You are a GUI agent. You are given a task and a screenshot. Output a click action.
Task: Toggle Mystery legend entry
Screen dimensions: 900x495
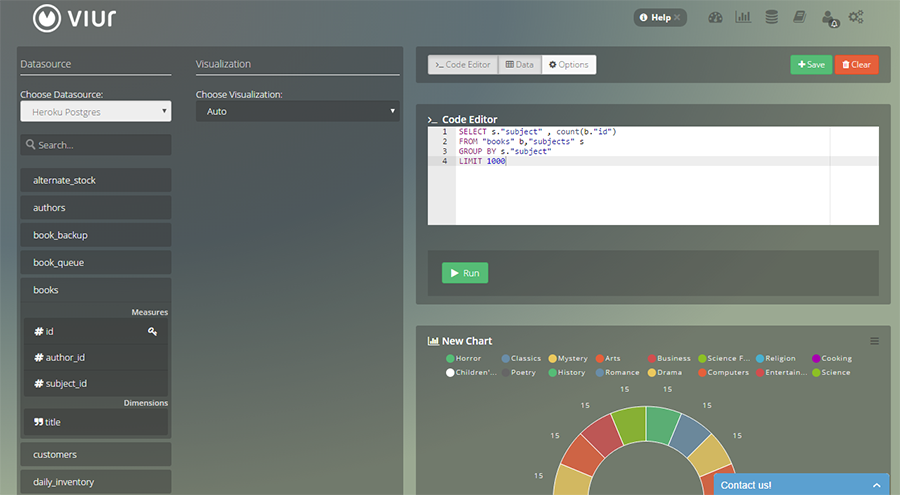click(568, 358)
